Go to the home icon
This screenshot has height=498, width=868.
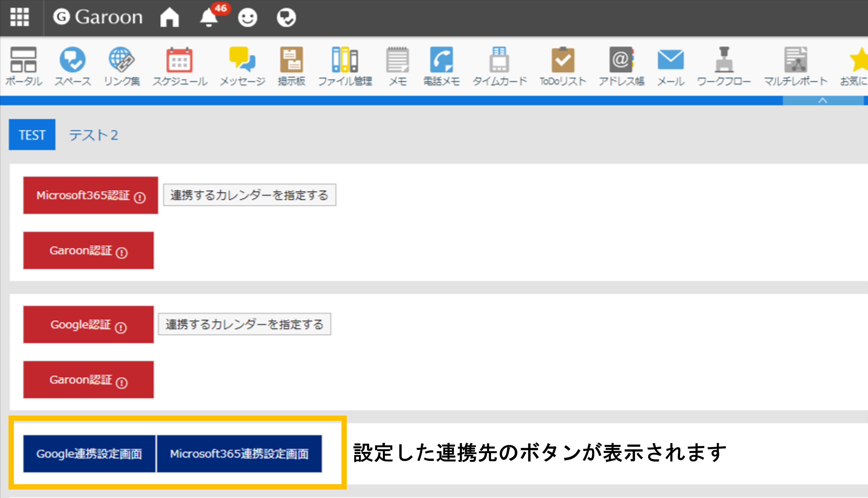click(x=169, y=17)
